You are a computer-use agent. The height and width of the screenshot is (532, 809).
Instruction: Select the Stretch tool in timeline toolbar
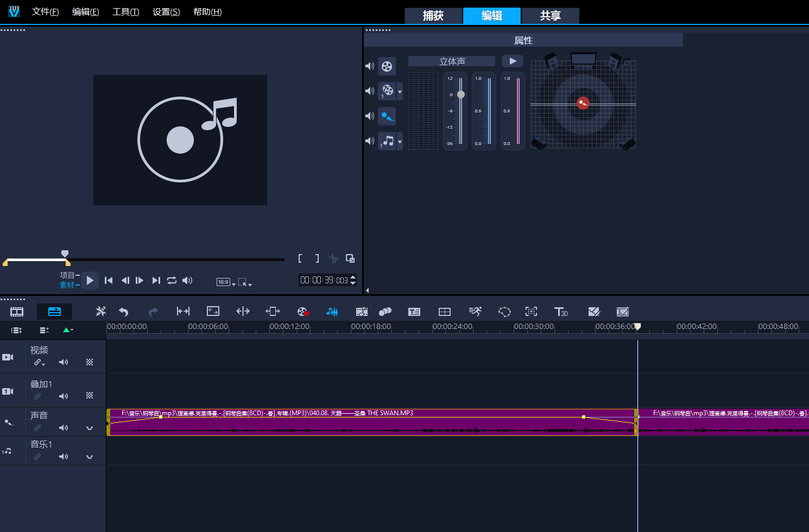click(x=213, y=311)
